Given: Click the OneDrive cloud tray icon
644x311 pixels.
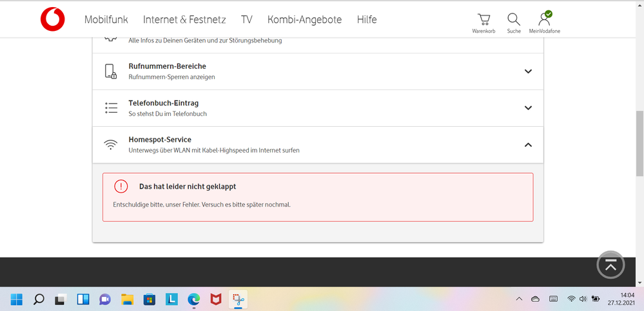Looking at the screenshot, I should coord(535,299).
